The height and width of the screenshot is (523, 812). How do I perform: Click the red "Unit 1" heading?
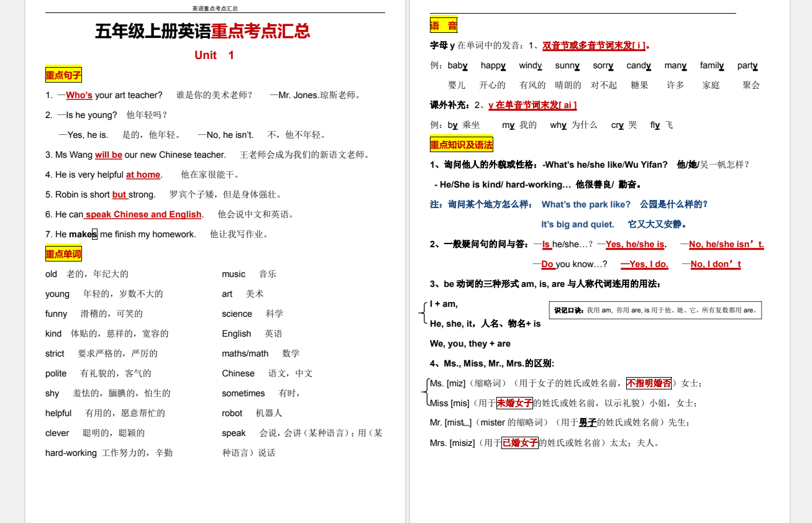214,55
